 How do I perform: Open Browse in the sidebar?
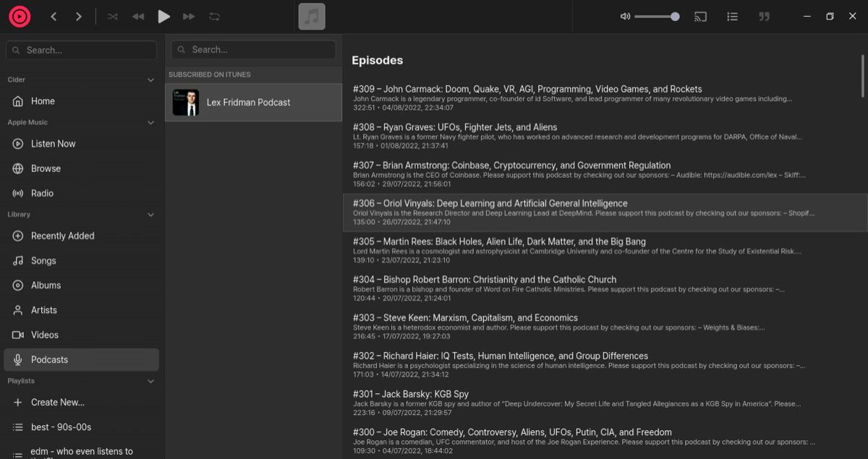tap(81, 168)
